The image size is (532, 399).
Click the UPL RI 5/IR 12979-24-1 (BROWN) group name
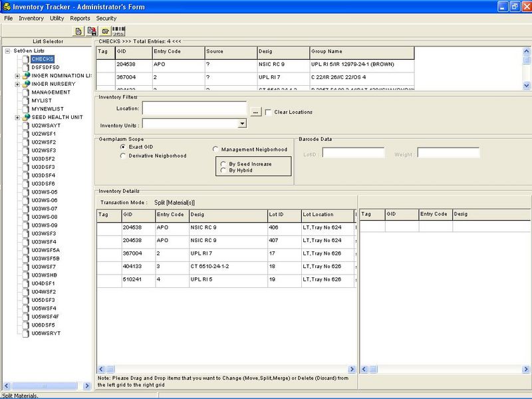click(362, 65)
